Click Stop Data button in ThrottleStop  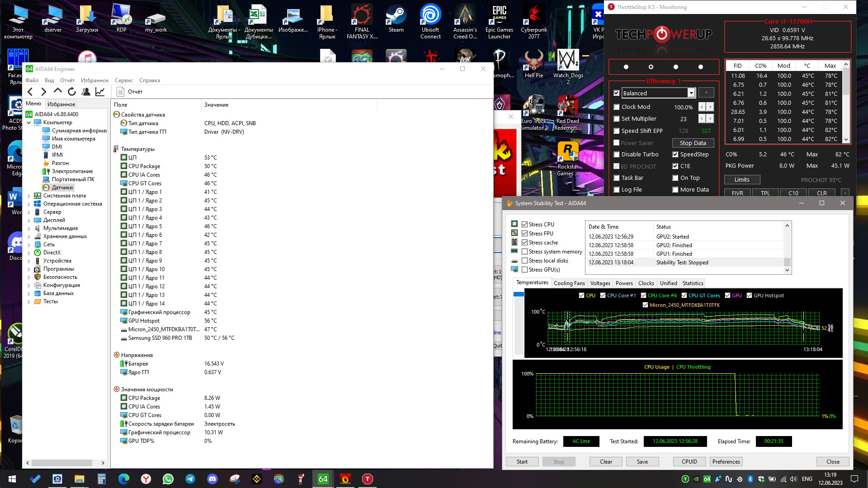tap(693, 143)
